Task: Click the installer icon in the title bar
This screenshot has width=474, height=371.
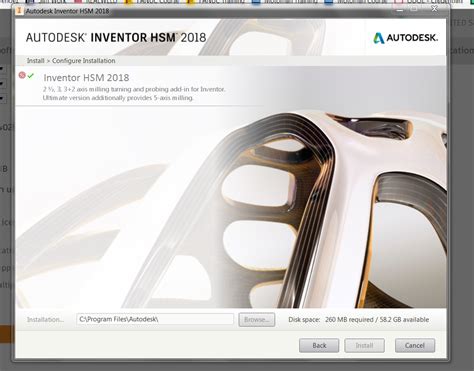Action: (x=20, y=11)
